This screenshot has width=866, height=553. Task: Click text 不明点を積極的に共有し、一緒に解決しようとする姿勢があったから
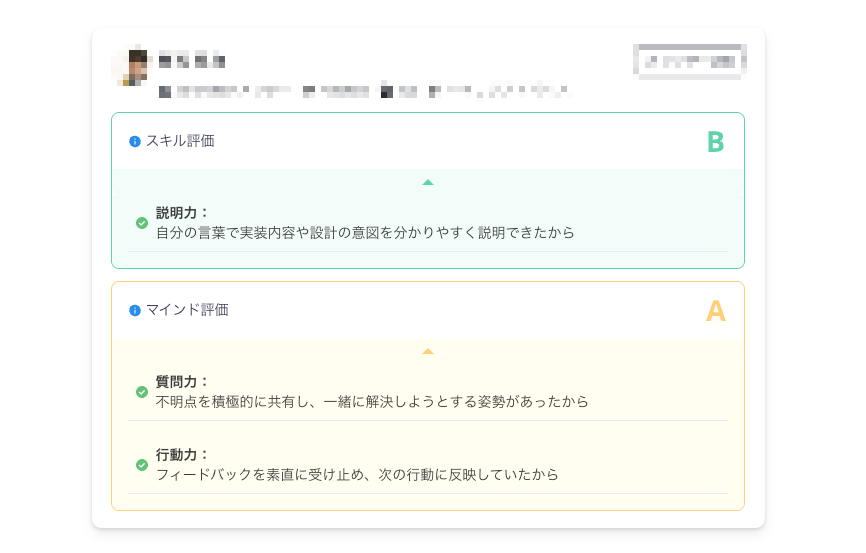pos(372,402)
